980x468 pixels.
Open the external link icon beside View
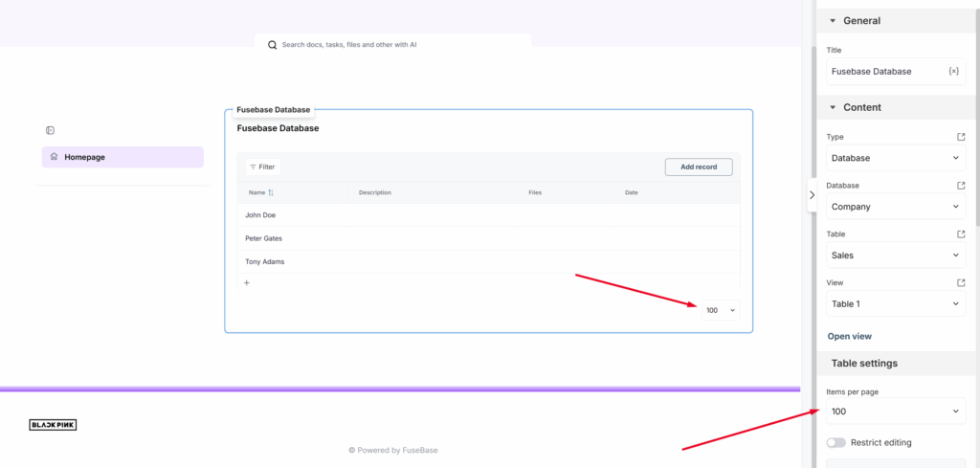[961, 283]
